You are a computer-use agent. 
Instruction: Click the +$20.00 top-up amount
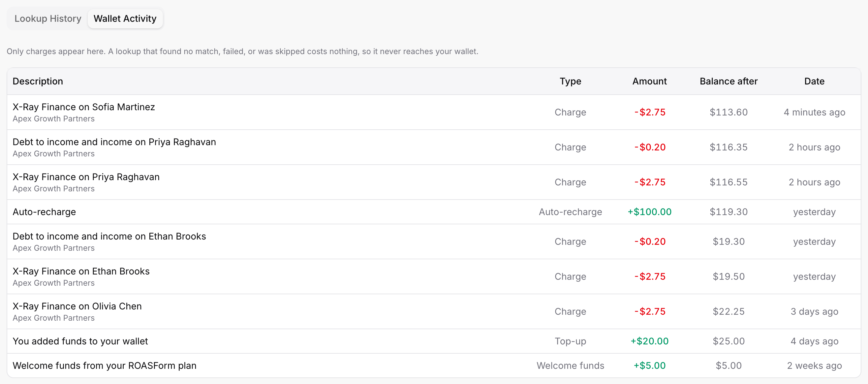coord(649,341)
